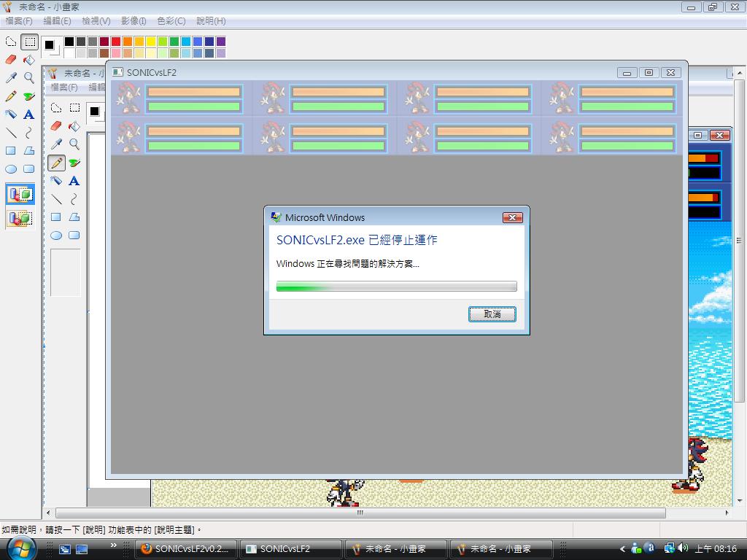The image size is (747, 560).
Task: Choose the Ellipse tool in inner Paint toolbox
Action: 56,236
